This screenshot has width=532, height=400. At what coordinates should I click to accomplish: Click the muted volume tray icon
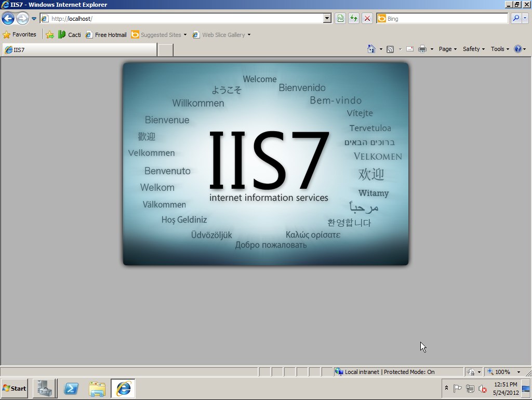483,389
